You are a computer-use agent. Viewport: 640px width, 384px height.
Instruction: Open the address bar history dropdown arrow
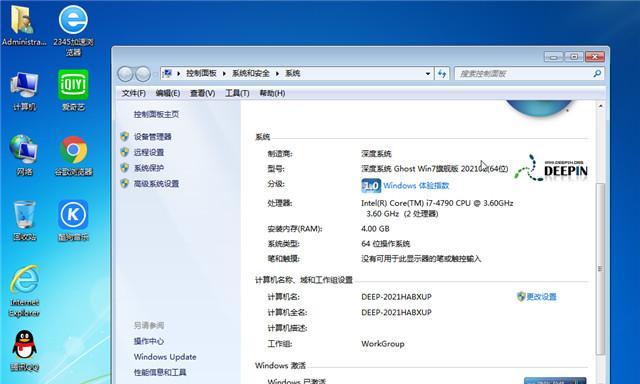click(x=428, y=74)
